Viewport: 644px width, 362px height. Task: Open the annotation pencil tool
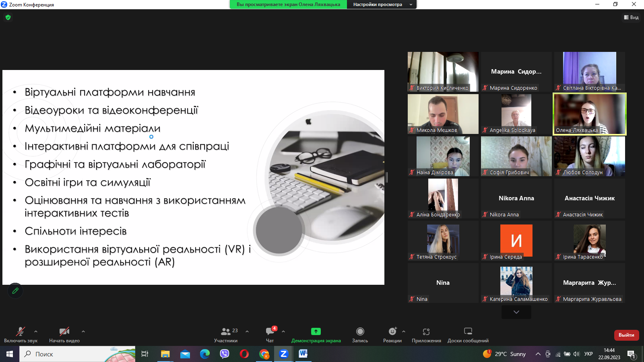coord(15,290)
